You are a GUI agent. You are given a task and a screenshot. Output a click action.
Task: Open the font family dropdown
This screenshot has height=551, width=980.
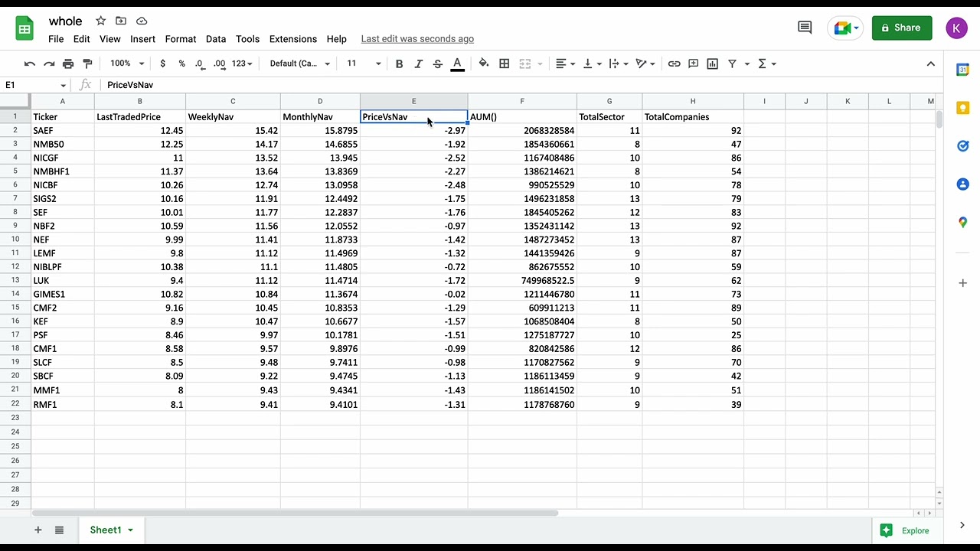click(300, 64)
